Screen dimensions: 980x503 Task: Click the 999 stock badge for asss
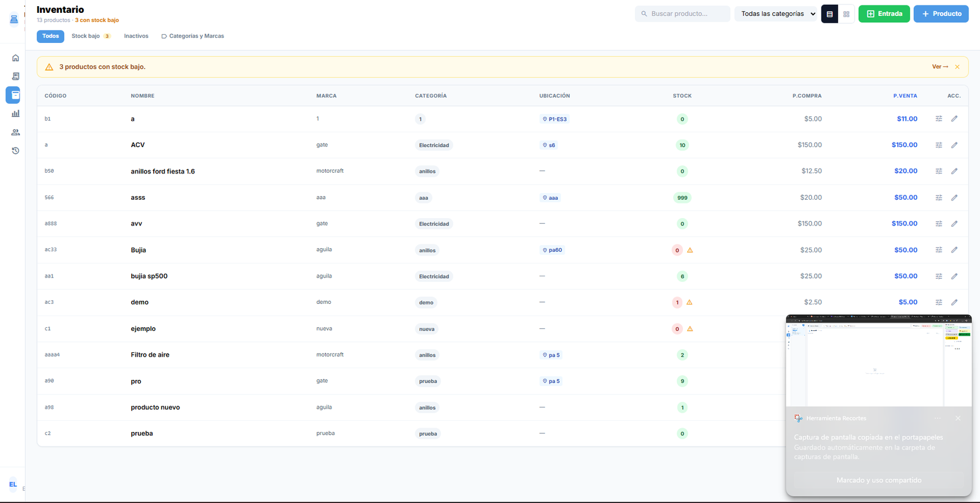682,198
